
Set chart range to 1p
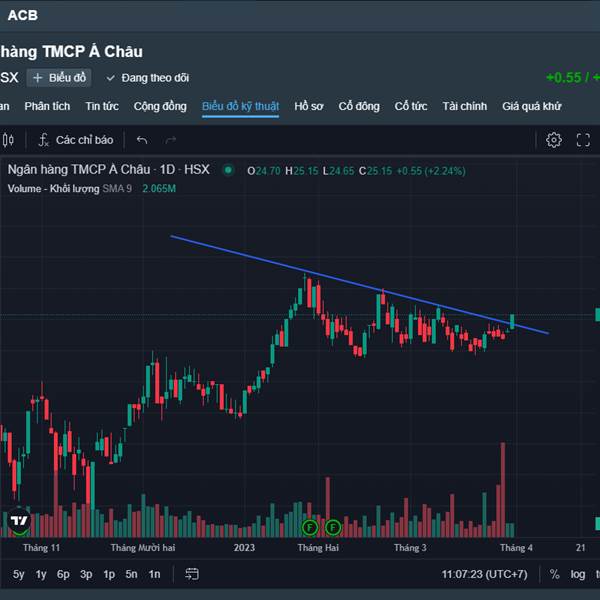(109, 574)
